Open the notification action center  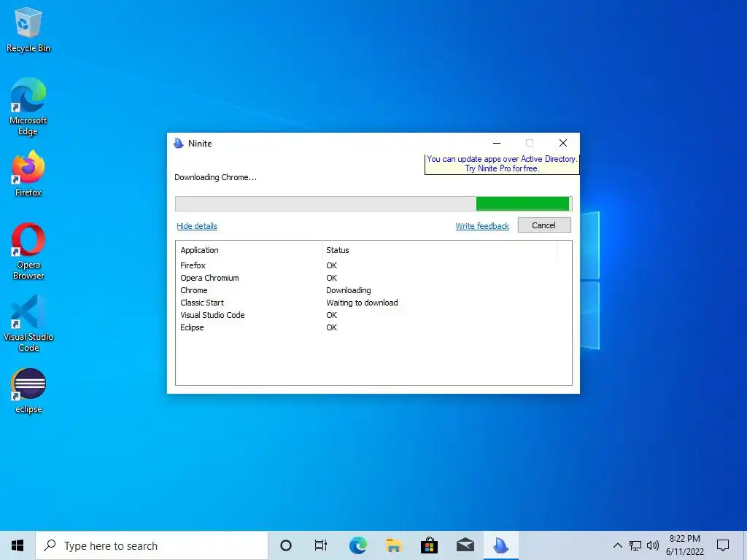point(723,545)
